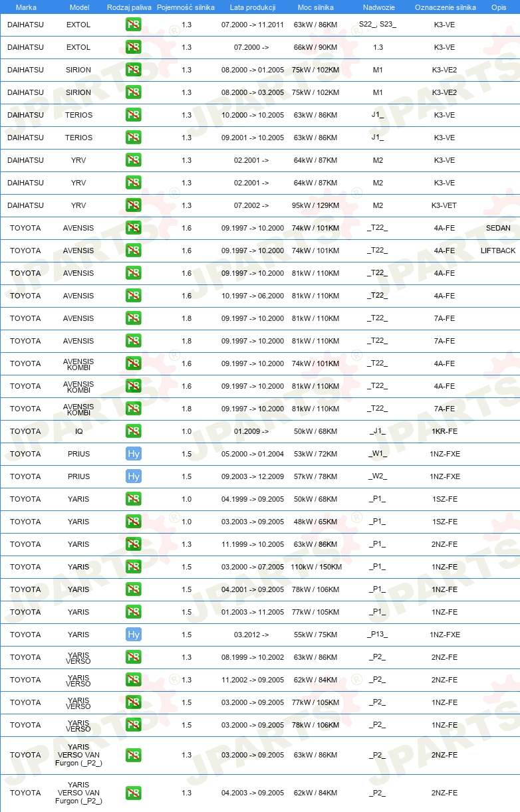The image size is (520, 812).
Task: Click the '_W1_' body cell
Action: click(x=377, y=454)
